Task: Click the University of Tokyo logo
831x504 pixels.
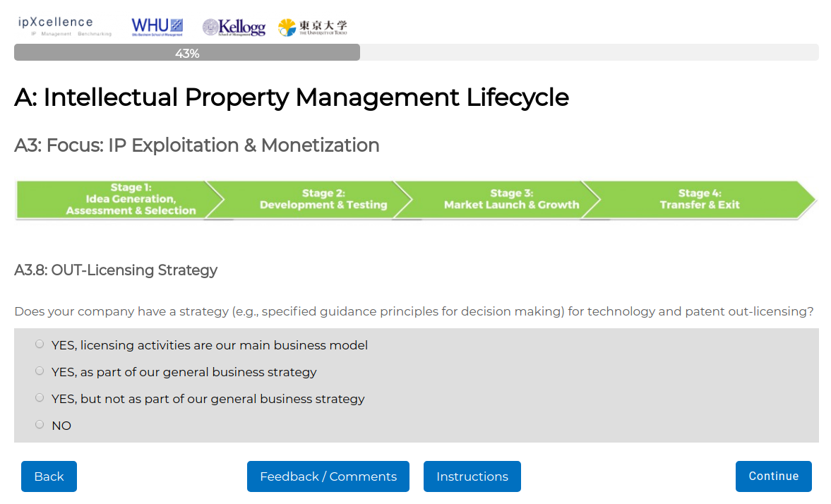Action: pos(313,27)
